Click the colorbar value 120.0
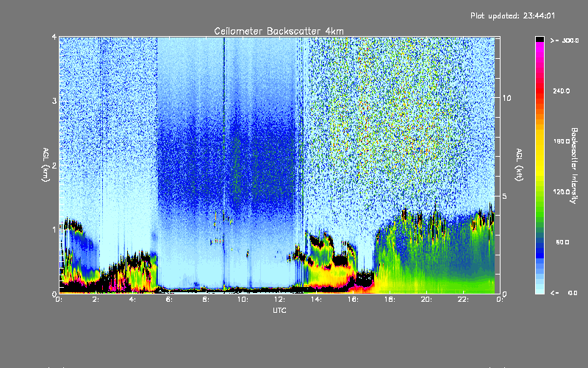Image resolution: width=588 pixels, height=368 pixels. (x=562, y=191)
